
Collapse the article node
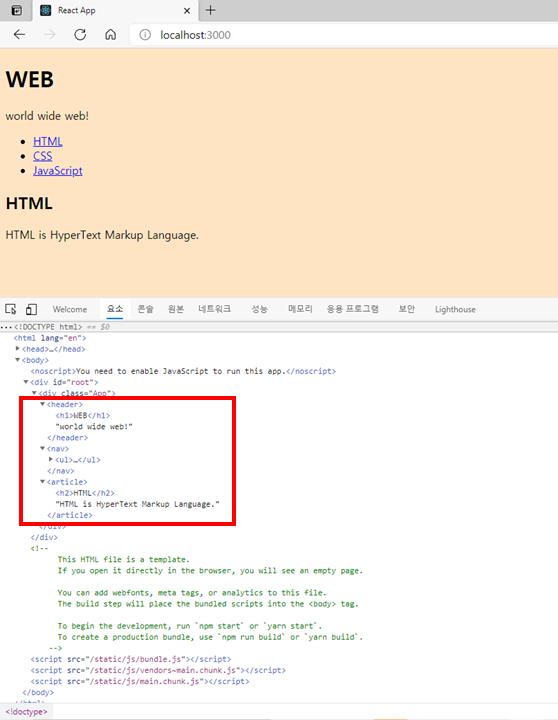point(43,482)
